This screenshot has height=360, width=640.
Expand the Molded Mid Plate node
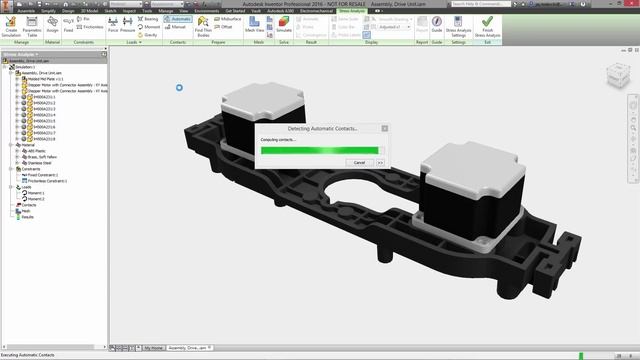point(17,79)
